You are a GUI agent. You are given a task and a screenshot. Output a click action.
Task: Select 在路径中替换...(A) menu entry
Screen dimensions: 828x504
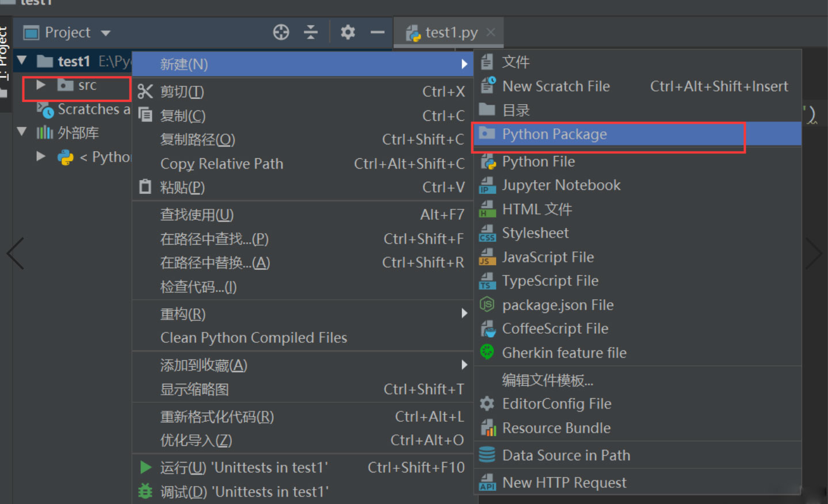303,262
